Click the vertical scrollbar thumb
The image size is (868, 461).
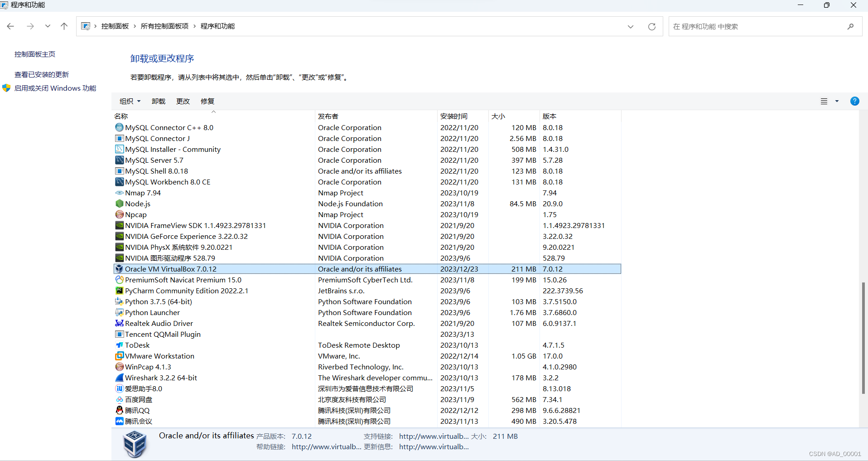[x=863, y=338]
